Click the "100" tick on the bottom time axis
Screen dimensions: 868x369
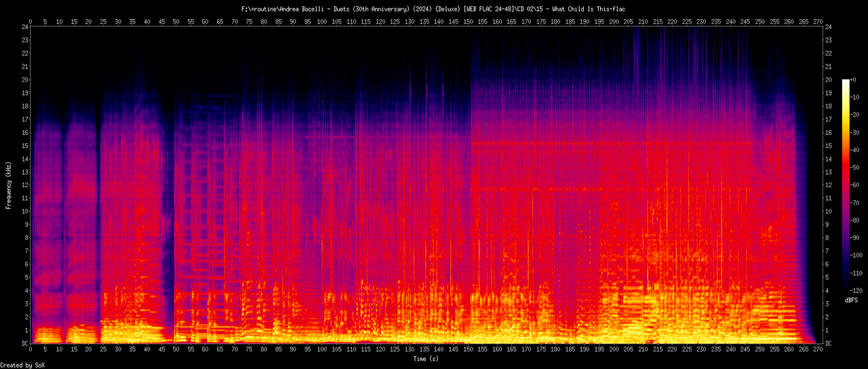point(322,351)
